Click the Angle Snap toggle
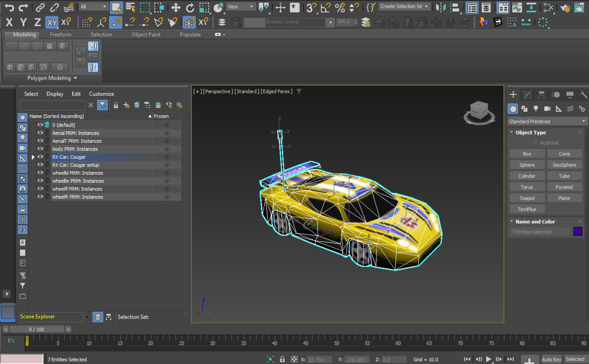 coord(326,7)
